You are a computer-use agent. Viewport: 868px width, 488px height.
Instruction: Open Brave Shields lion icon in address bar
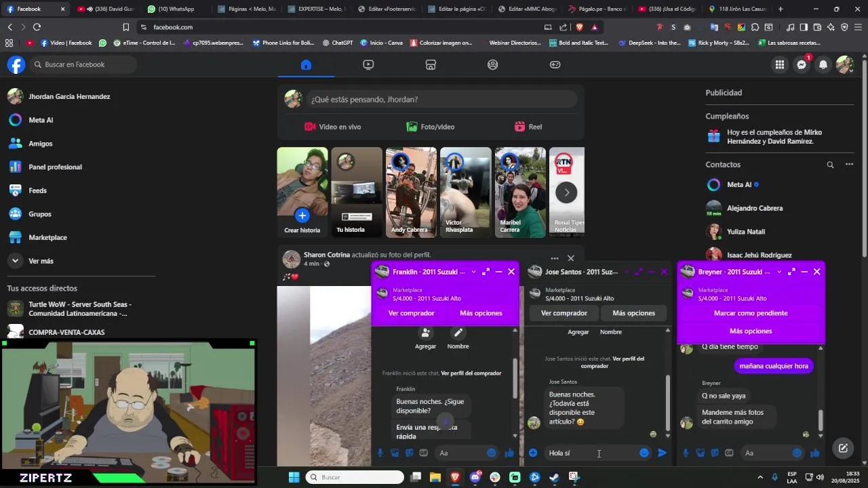(x=579, y=27)
